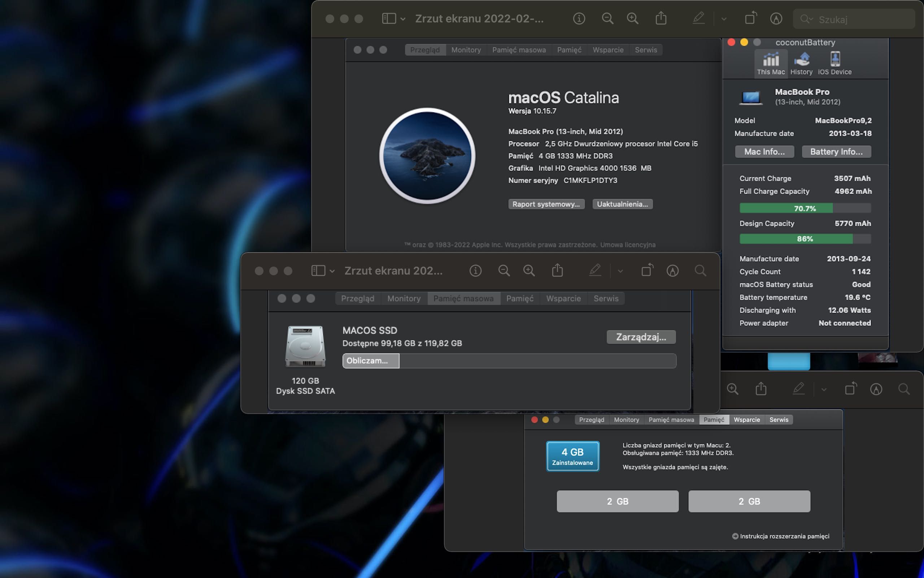924x578 pixels.
Task: Select the right 2 GB memory slot
Action: click(x=749, y=501)
